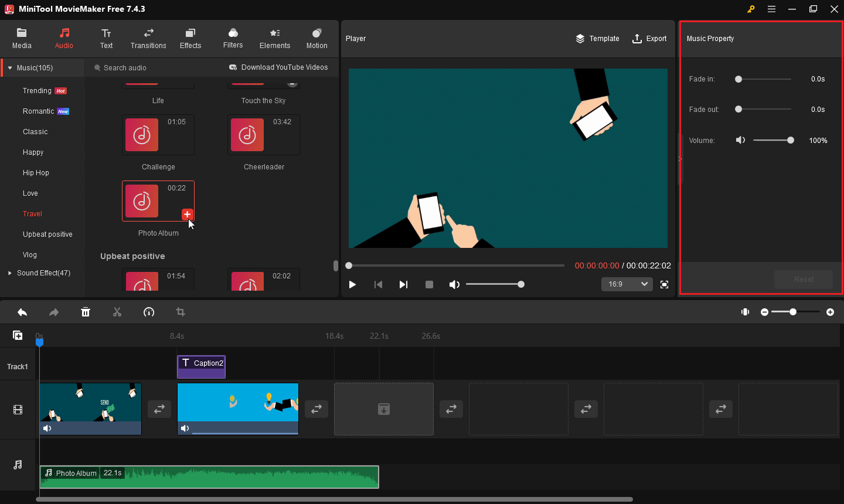Open the Template button
Screen dimensions: 844x504
(x=597, y=39)
